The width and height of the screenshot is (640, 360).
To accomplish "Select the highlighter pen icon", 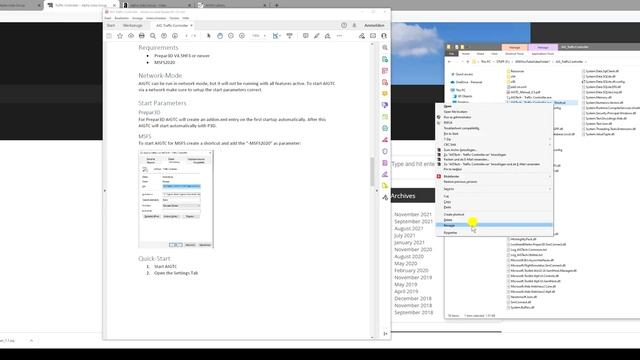I will [316, 36].
